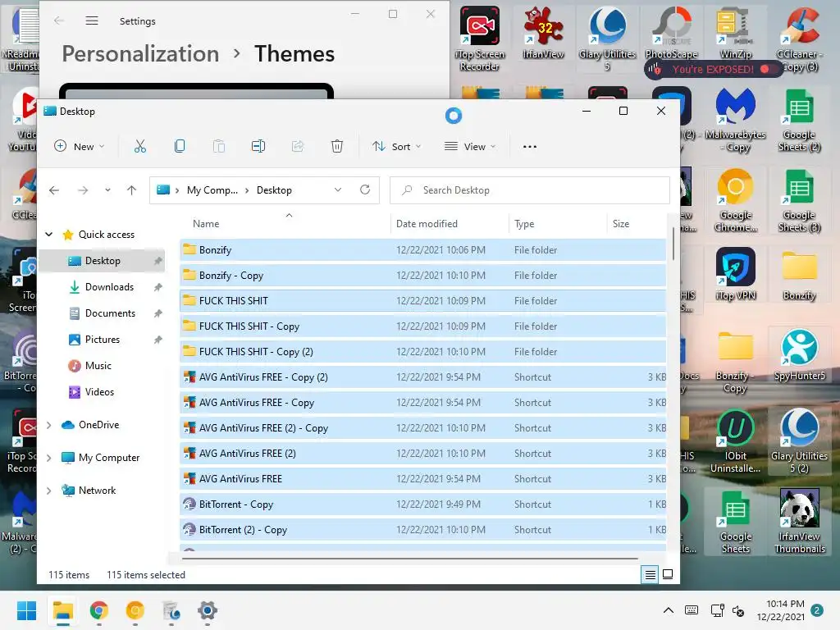Open the IrfanView desktop shortcut

543,33
